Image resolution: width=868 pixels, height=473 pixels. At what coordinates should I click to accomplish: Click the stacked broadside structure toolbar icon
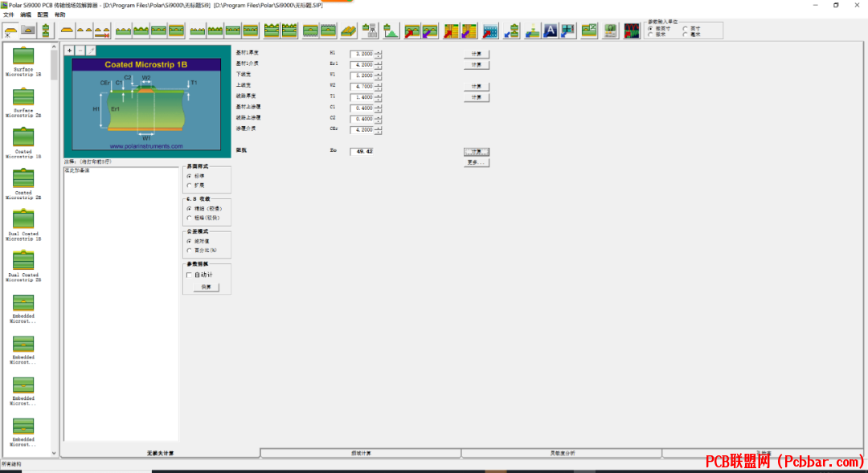46,31
